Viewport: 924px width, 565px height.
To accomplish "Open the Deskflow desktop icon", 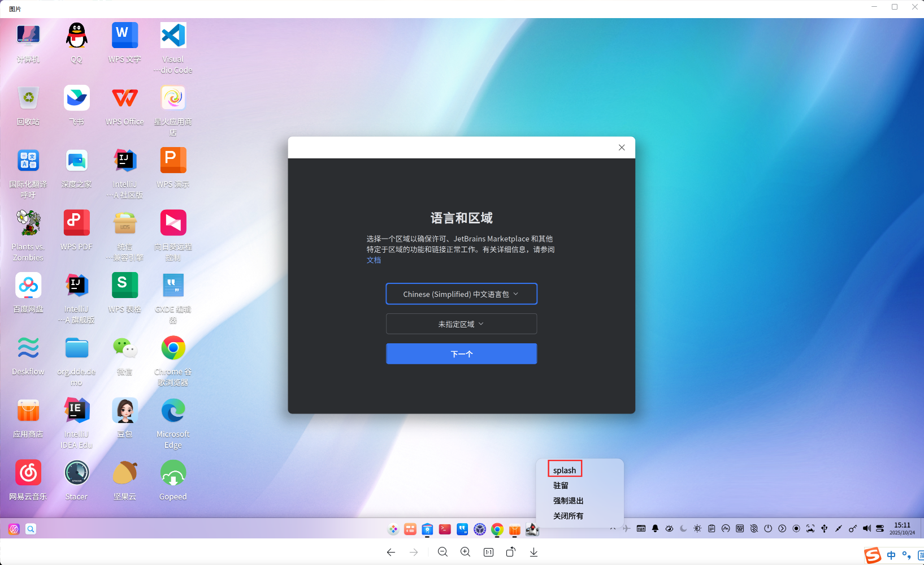I will pyautogui.click(x=28, y=348).
